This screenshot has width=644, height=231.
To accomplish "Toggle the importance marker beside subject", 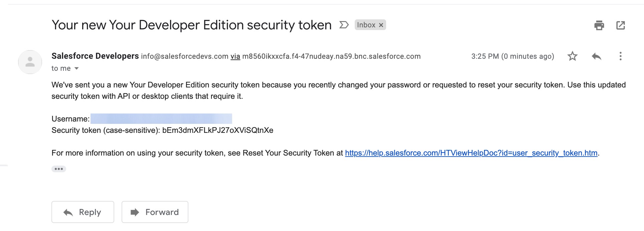I will (344, 25).
